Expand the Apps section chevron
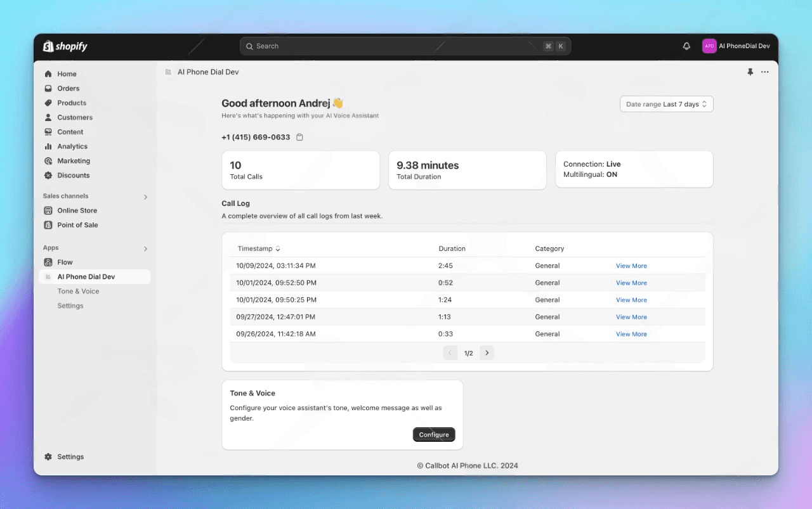Screen dimensions: 812x509 coord(145,249)
